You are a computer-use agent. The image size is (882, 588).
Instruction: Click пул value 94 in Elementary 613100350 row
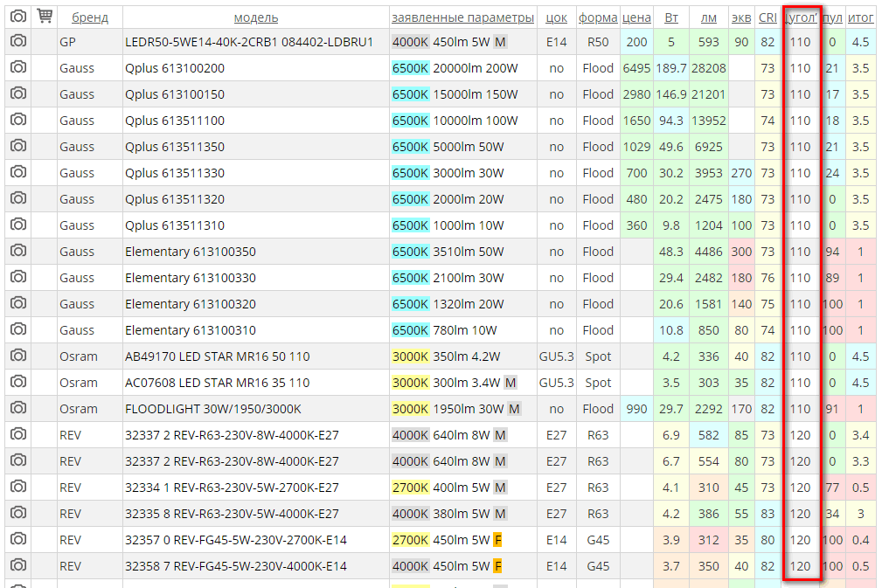point(832,252)
